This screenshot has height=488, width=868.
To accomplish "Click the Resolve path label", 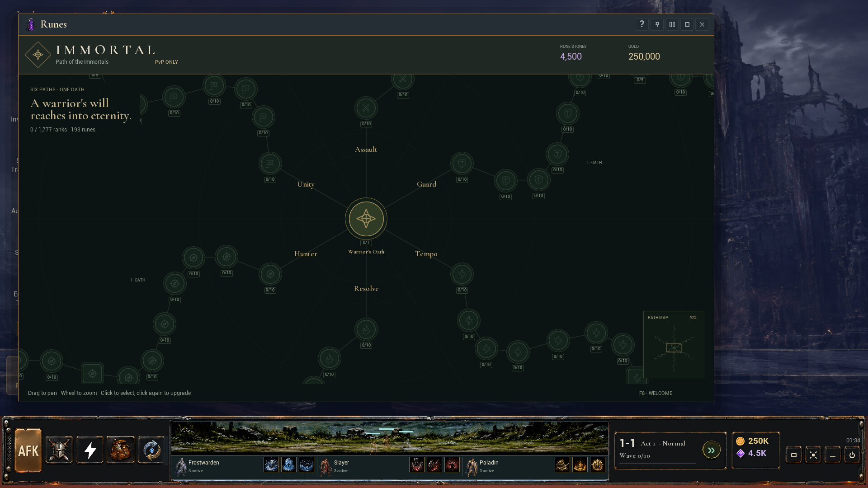I will click(x=366, y=289).
